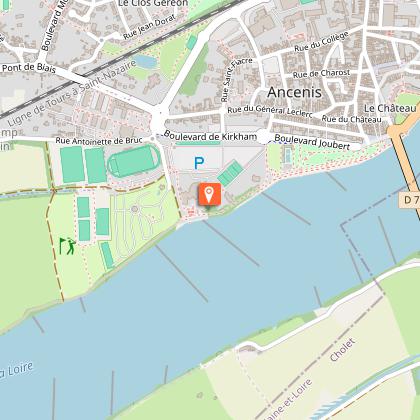
Task: Click the Cholet boundary label
Action: pyautogui.click(x=342, y=350)
